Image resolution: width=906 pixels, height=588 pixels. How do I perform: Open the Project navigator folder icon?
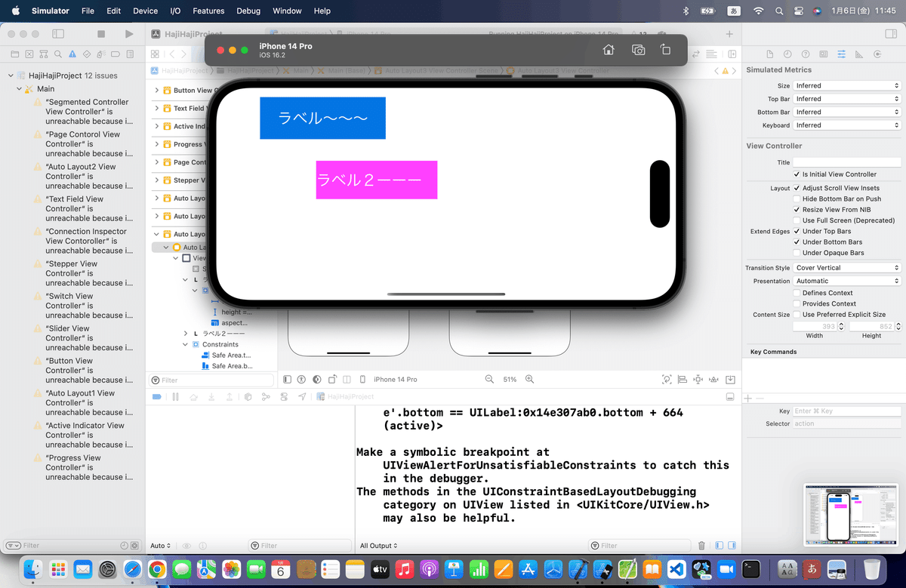(14, 54)
